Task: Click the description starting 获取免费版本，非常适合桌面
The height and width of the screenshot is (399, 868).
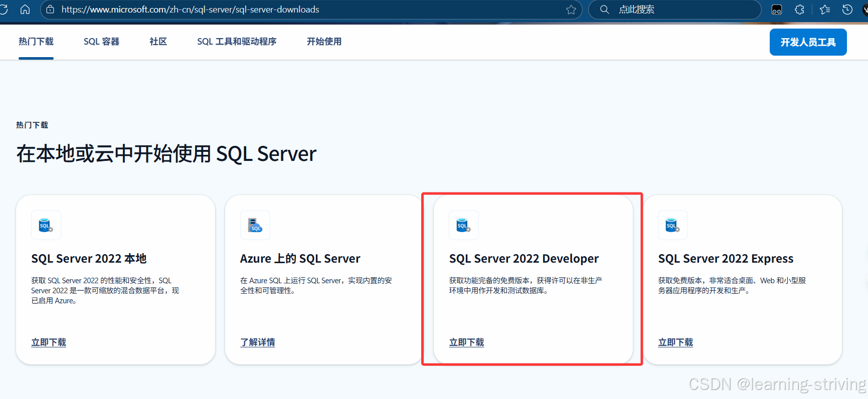Action: click(732, 286)
